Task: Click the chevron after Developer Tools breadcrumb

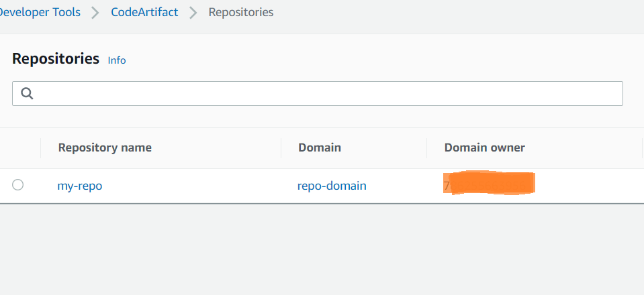Action: [96, 13]
